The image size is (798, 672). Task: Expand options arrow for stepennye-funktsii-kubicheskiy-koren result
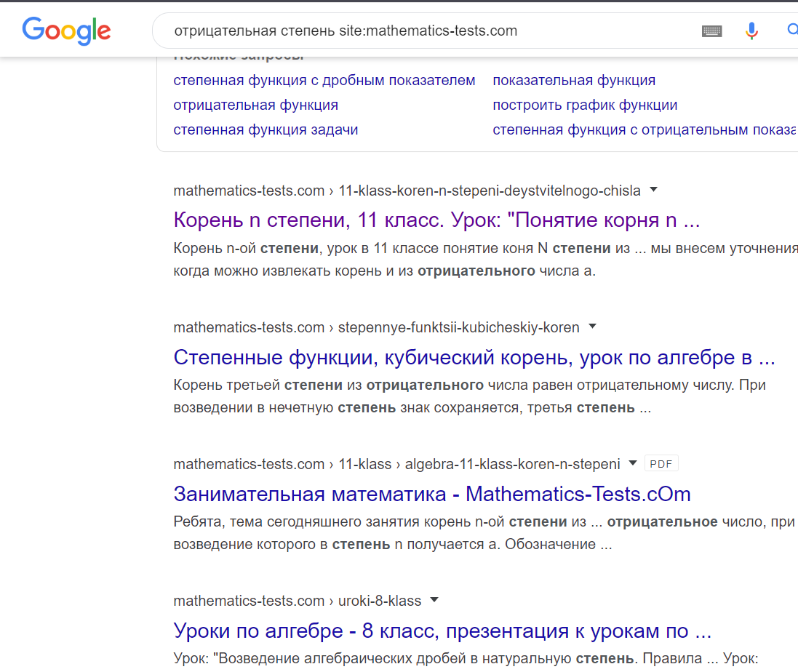pyautogui.click(x=592, y=327)
